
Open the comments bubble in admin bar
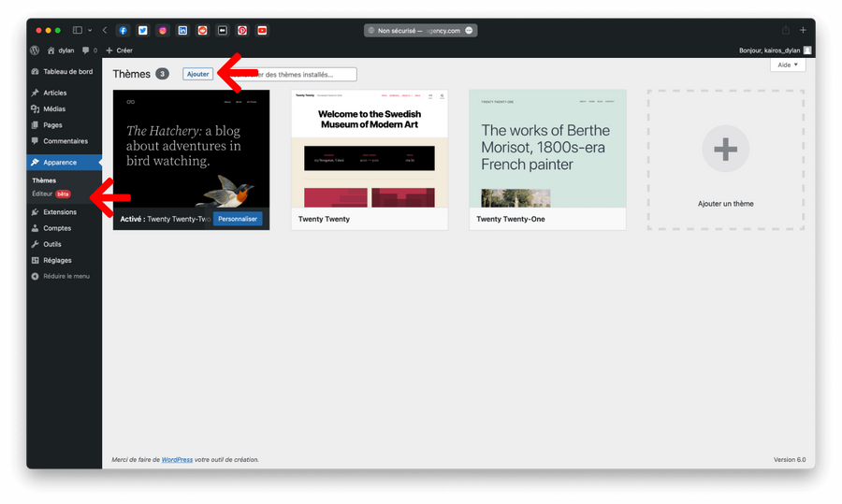coord(89,50)
